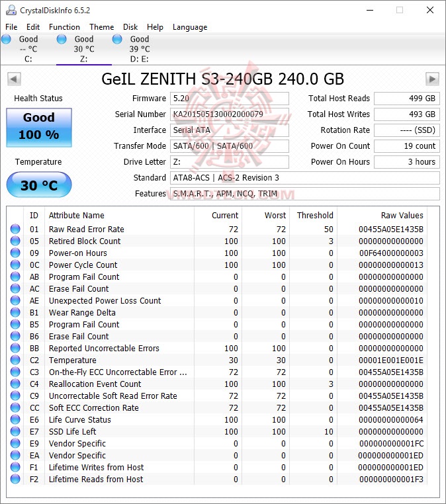Click the status orb in row AB
The width and height of the screenshot is (446, 504).
tap(15, 276)
